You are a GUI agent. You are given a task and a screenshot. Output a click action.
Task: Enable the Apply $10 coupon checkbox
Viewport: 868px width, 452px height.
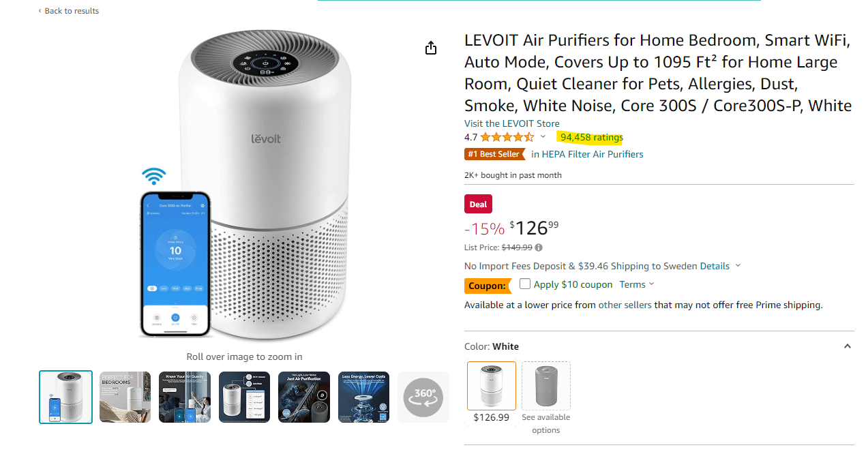click(x=524, y=284)
